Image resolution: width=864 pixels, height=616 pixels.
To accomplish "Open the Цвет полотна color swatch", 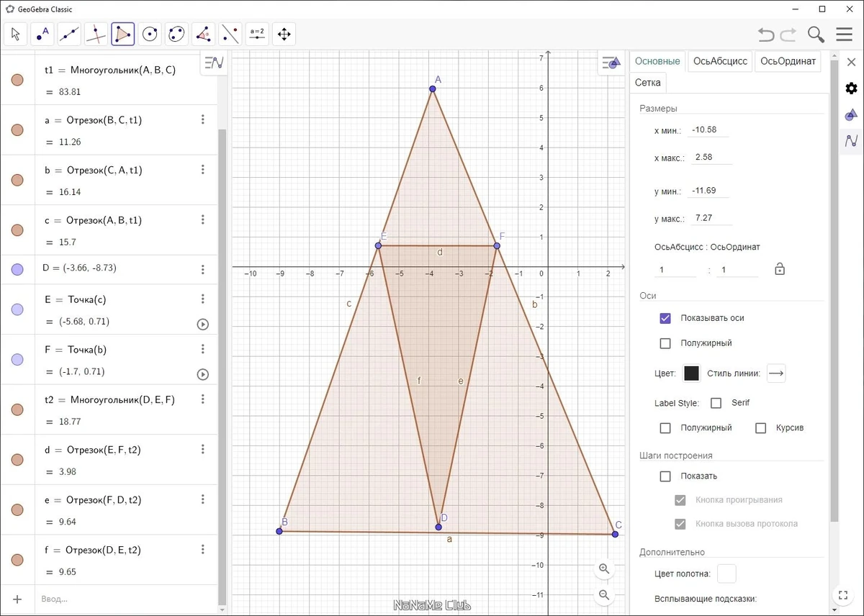I will [x=727, y=574].
